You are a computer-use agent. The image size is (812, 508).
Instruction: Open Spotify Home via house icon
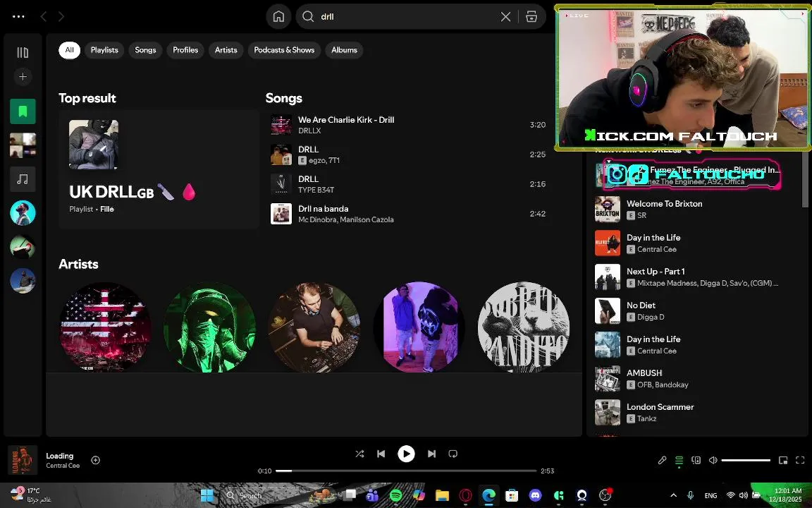tap(278, 17)
